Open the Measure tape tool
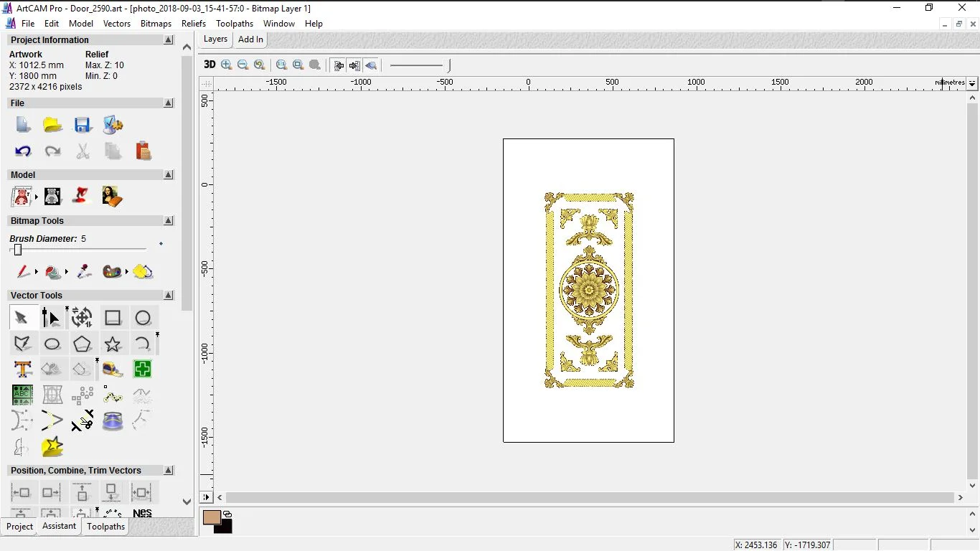 tap(113, 369)
